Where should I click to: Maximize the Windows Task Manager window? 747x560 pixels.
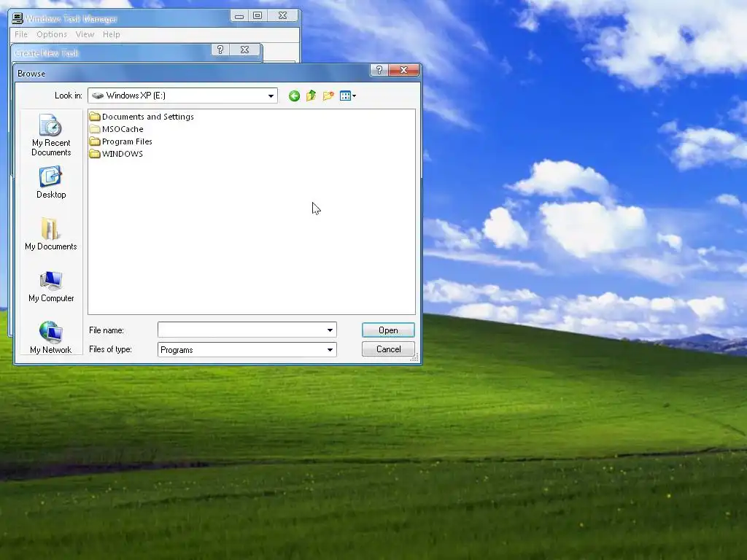258,16
